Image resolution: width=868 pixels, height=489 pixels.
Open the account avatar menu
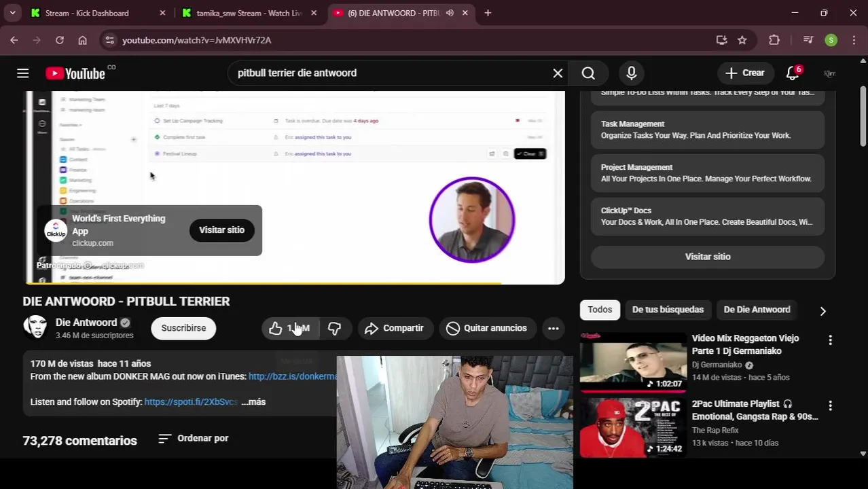pos(830,73)
